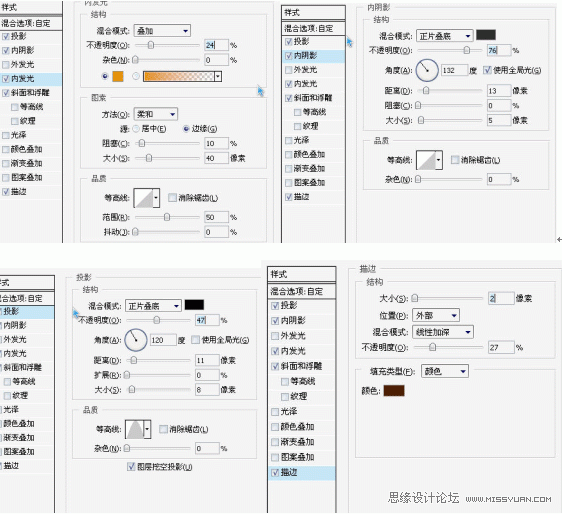Image resolution: width=562 pixels, height=514 pixels.
Task: Open bell-shaped contour thumbnail in Drop Shadow dialog
Action: (x=134, y=429)
